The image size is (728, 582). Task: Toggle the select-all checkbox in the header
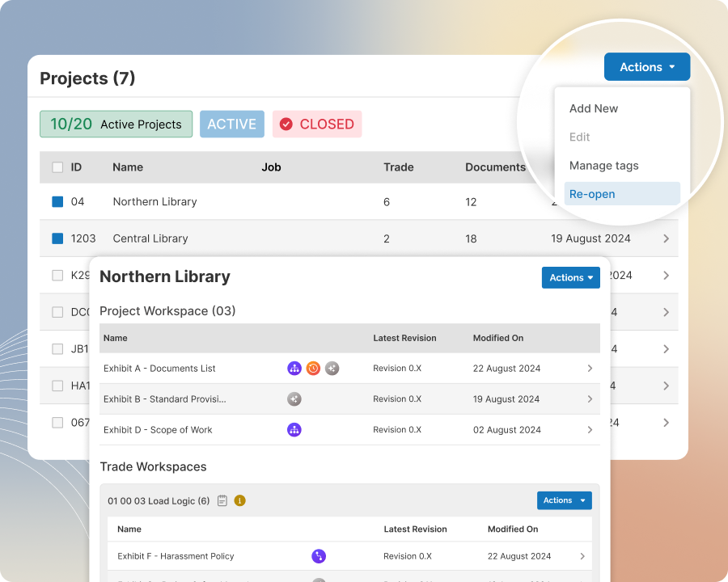(57, 167)
